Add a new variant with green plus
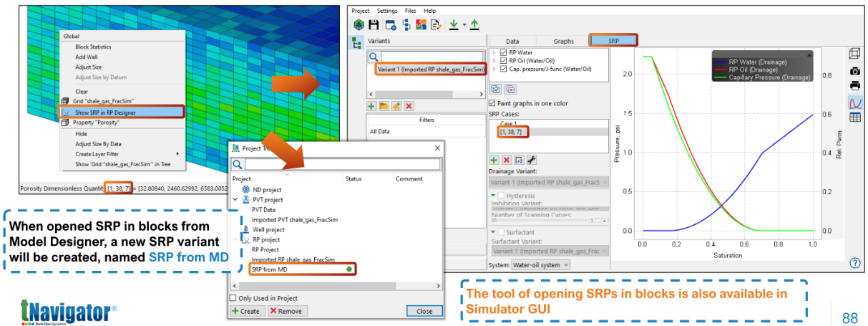The height and width of the screenshot is (326, 868). click(372, 105)
